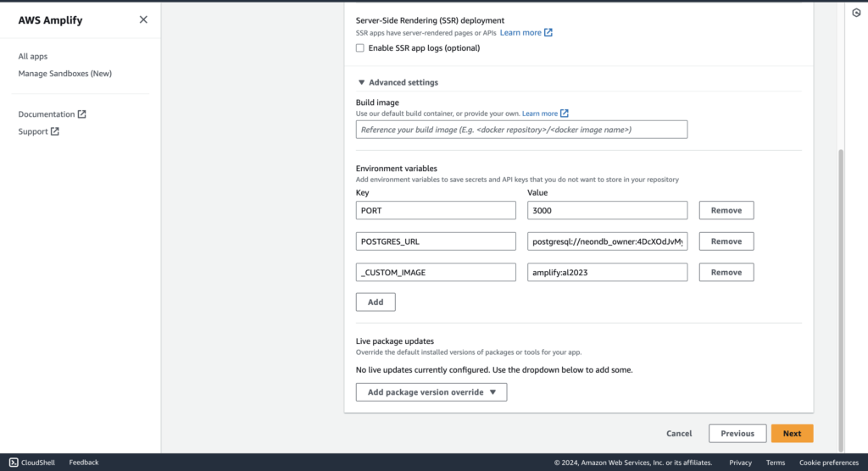
Task: Add a new environment variable row
Action: pyautogui.click(x=376, y=302)
